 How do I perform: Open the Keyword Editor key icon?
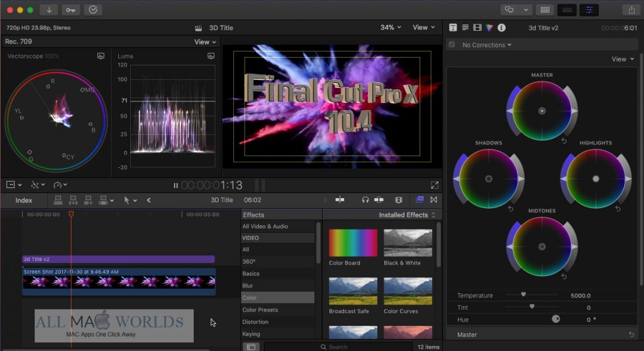pyautogui.click(x=70, y=10)
